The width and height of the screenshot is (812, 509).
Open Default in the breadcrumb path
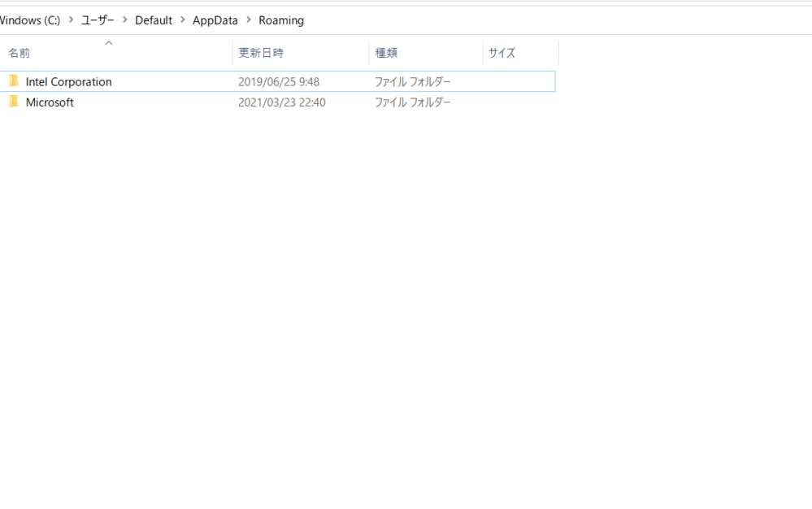[154, 20]
